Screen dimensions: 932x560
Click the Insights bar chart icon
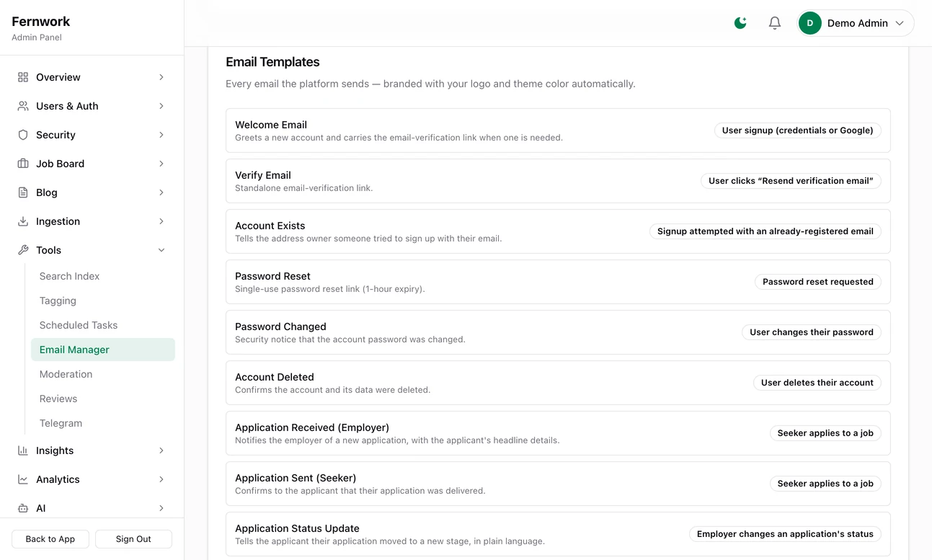[x=23, y=450]
